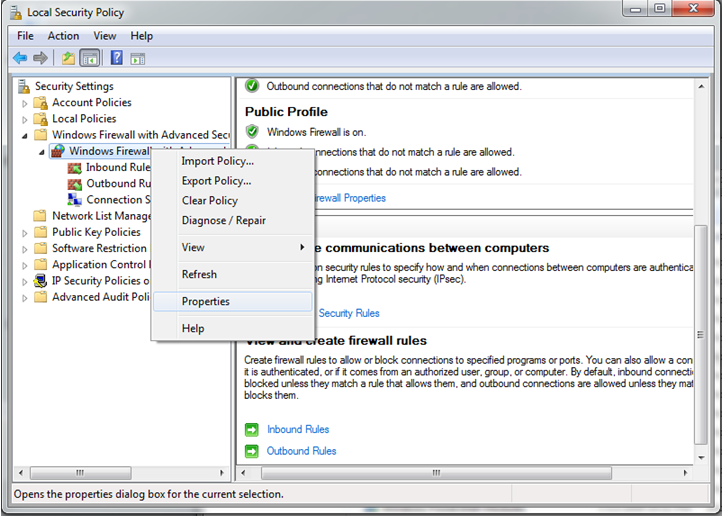This screenshot has height=516, width=722.
Task: Expand the Software Restriction node
Action: pos(25,249)
